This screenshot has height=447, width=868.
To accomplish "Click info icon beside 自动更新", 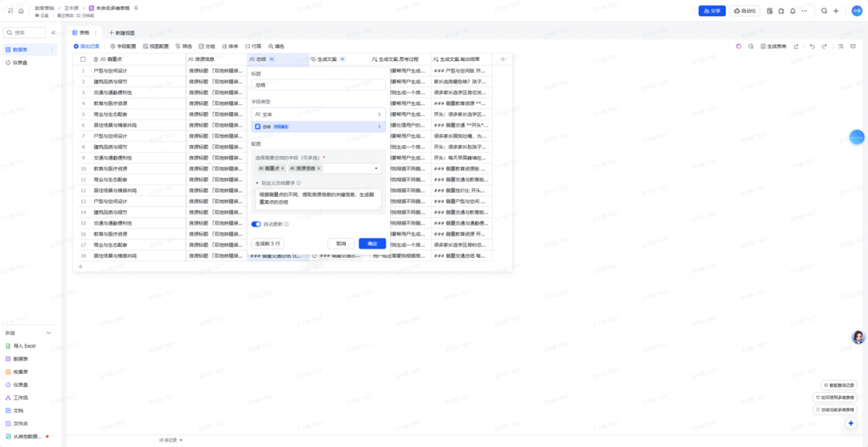I will (287, 224).
